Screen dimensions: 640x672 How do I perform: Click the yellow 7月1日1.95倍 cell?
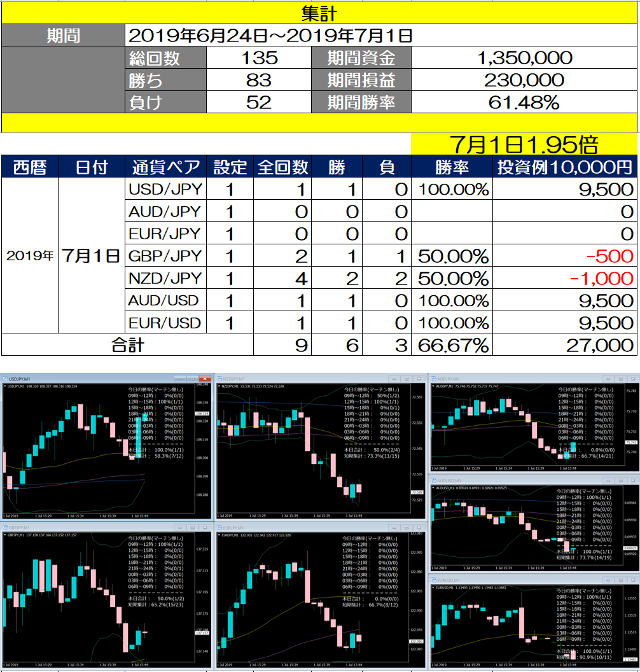[524, 144]
